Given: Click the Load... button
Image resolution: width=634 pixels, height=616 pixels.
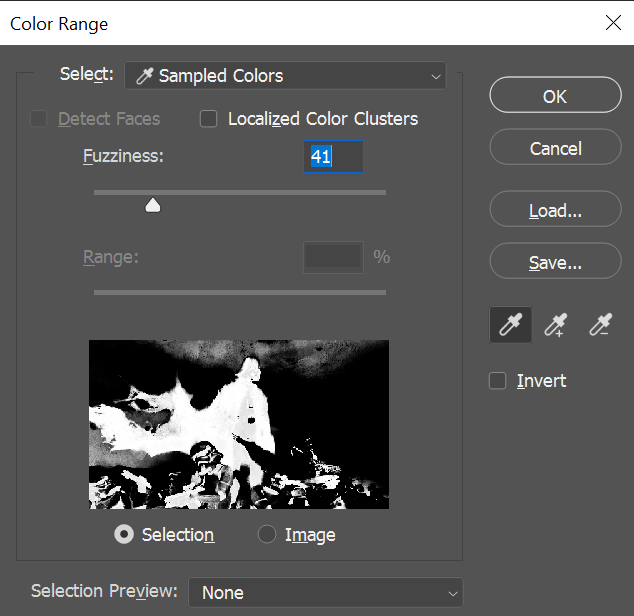Looking at the screenshot, I should pos(555,209).
